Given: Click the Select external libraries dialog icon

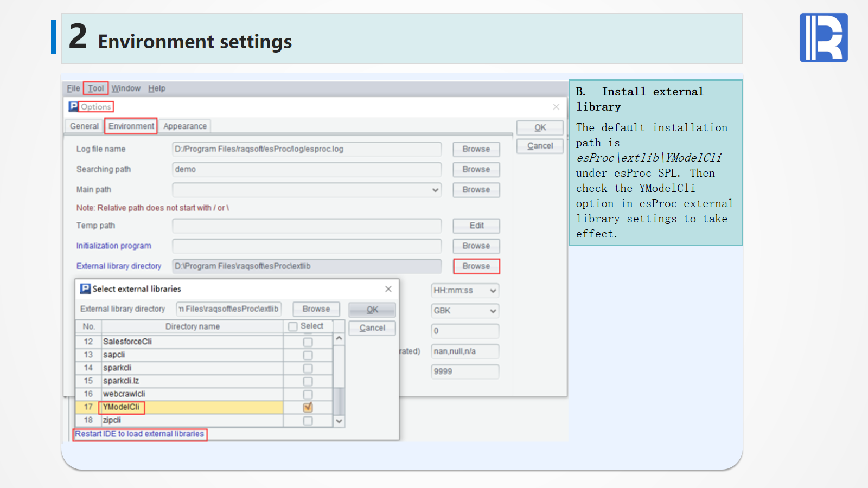Looking at the screenshot, I should (85, 288).
